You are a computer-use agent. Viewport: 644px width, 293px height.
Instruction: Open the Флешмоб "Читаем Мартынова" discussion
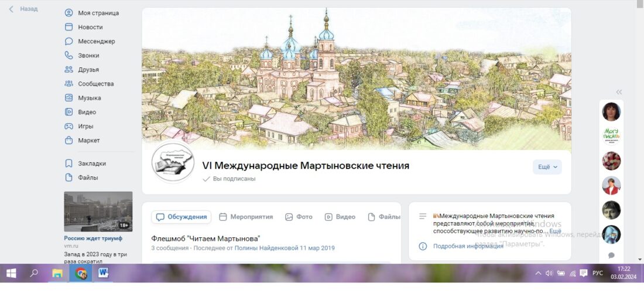205,239
